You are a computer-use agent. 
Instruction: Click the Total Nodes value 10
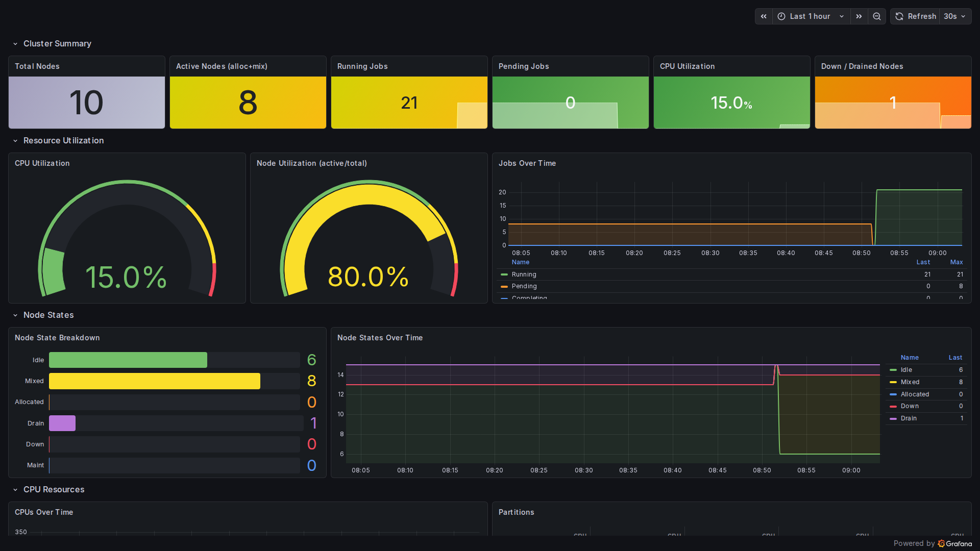[x=86, y=103]
